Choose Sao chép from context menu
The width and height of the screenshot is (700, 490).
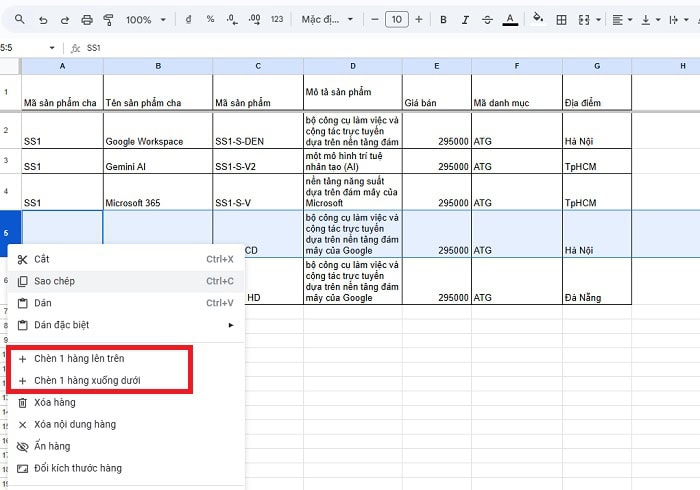click(126, 281)
